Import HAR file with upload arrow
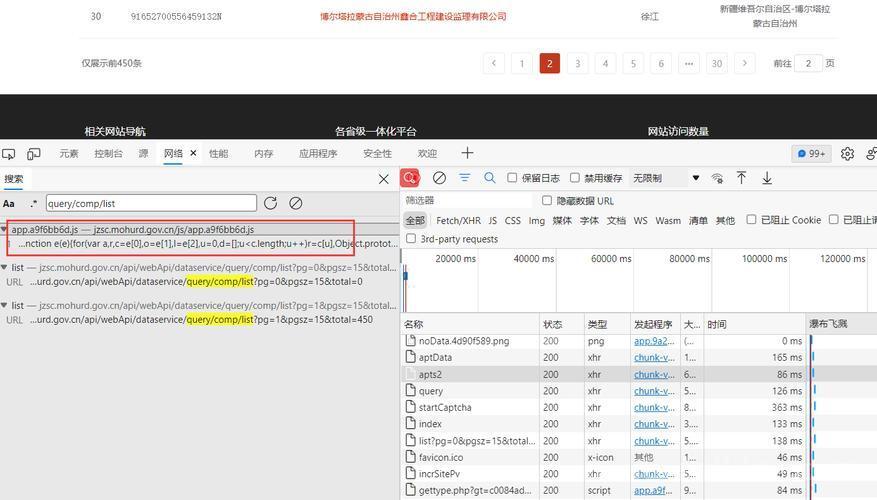Screen dimensions: 877x500 click(742, 178)
